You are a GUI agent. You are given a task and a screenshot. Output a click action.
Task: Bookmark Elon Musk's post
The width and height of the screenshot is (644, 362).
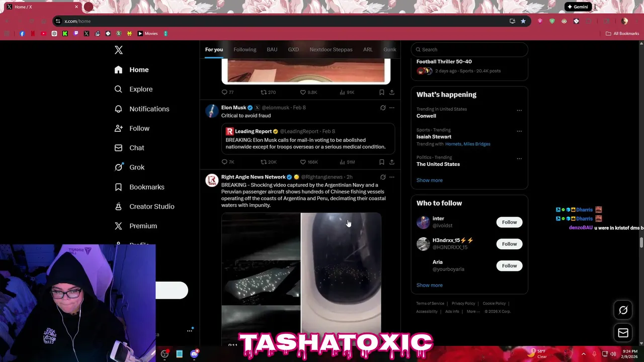coord(382,162)
